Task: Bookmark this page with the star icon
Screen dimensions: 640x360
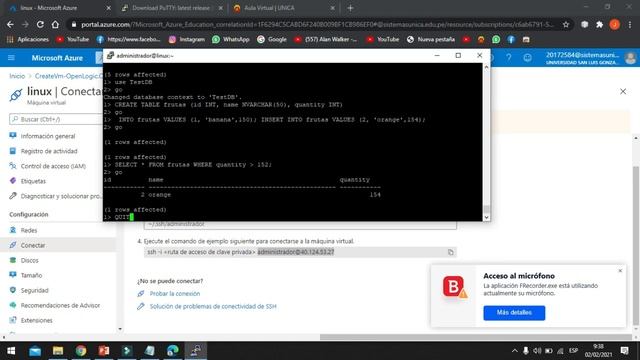Action: [x=566, y=24]
